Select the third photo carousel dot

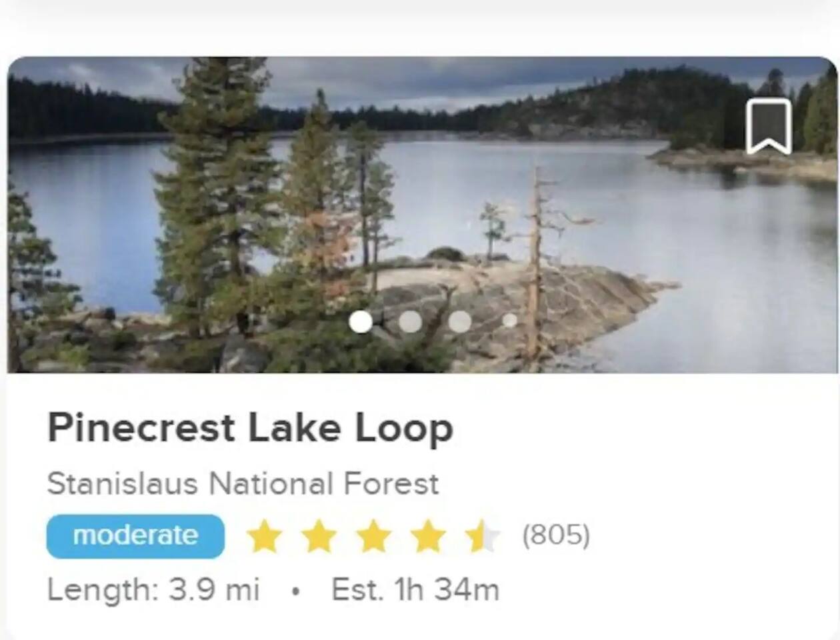point(459,321)
